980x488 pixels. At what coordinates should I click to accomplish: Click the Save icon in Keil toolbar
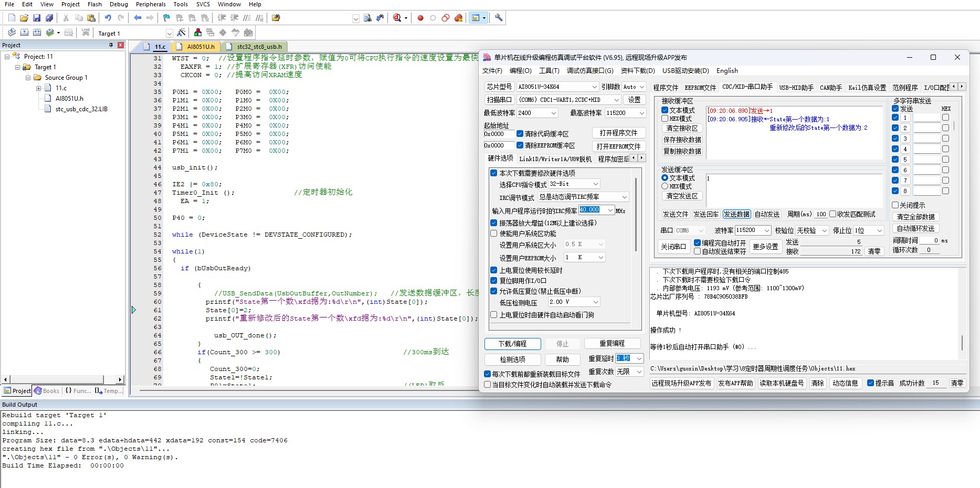click(x=37, y=18)
